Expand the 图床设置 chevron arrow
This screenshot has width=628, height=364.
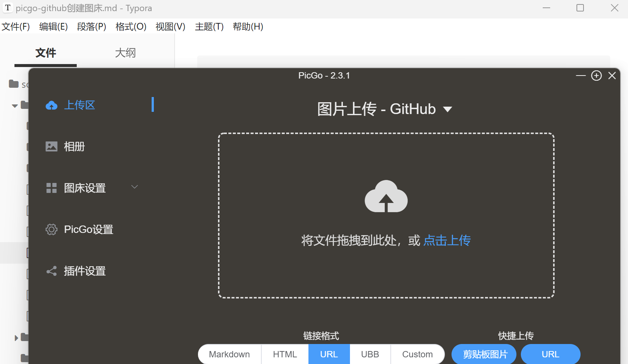coord(135,187)
